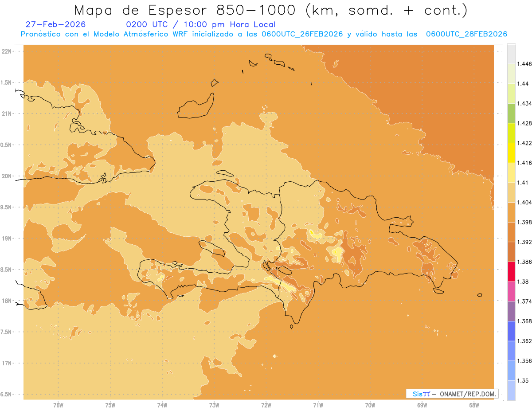Screen dimensions: 532x411
Task: Click the '76W' longitude label
Action: click(x=58, y=405)
